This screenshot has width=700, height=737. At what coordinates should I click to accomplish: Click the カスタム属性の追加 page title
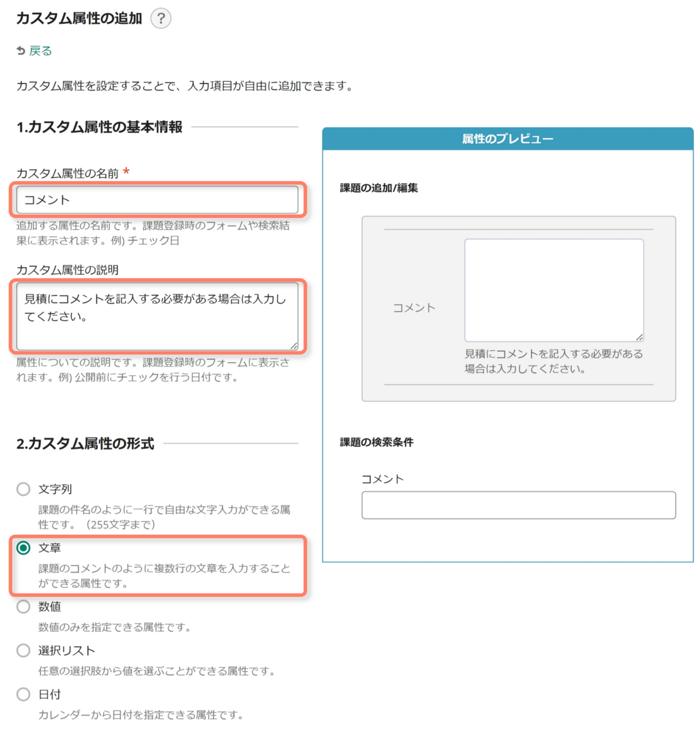point(79,18)
